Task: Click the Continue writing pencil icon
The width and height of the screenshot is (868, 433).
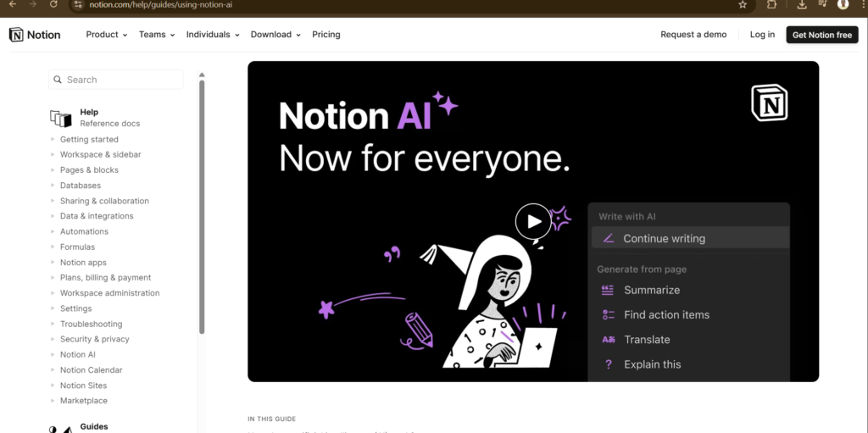Action: [609, 239]
